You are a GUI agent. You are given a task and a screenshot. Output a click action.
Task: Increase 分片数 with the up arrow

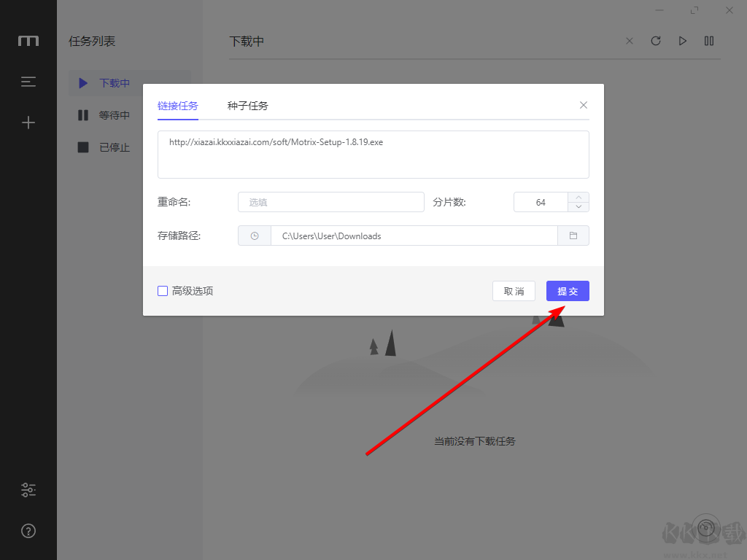click(x=578, y=197)
